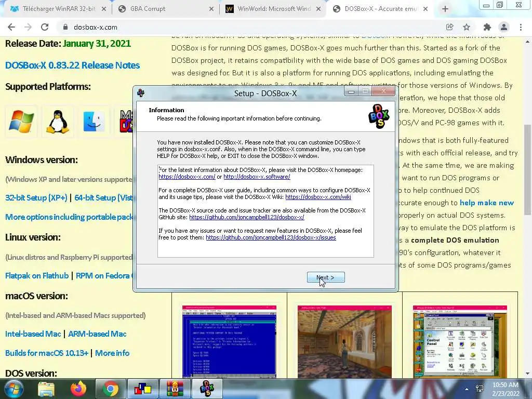Open Builds for macOS 10.13+ link
This screenshot has width=532, height=399.
click(46, 353)
